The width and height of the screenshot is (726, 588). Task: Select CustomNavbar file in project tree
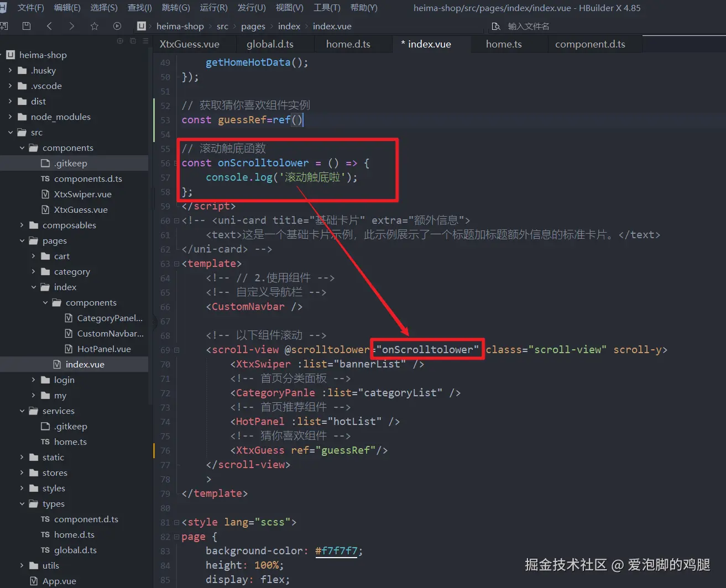(x=111, y=333)
